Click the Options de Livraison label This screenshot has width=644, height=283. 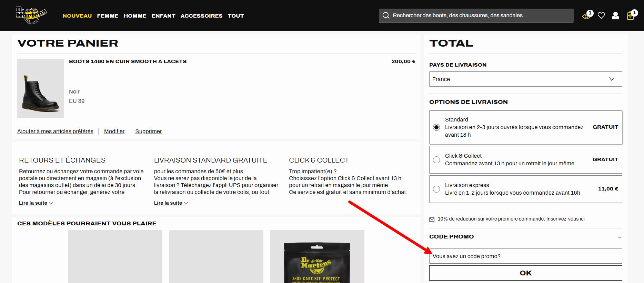[469, 102]
